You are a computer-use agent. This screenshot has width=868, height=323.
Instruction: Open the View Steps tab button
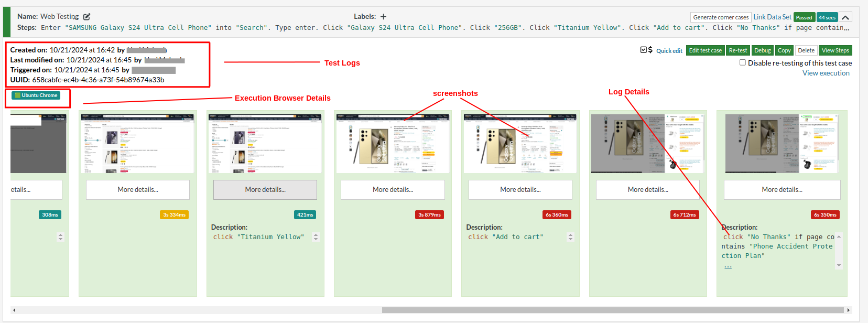(x=835, y=50)
